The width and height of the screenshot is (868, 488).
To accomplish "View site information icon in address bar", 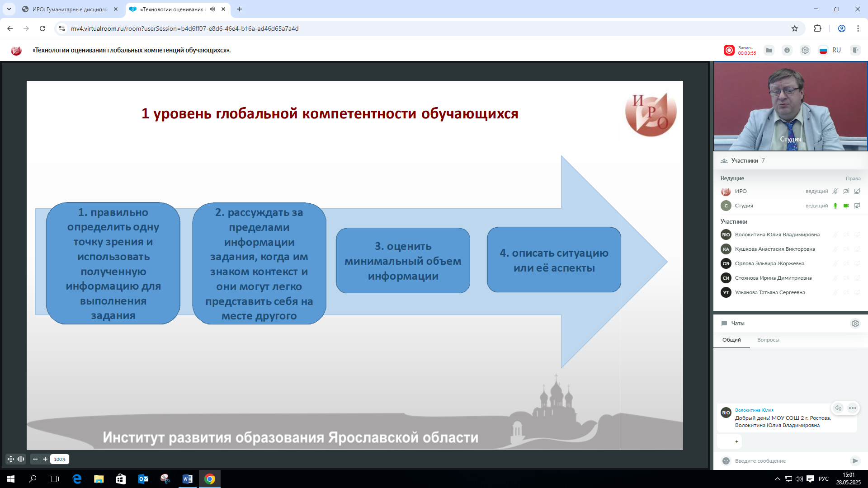I will [62, 28].
